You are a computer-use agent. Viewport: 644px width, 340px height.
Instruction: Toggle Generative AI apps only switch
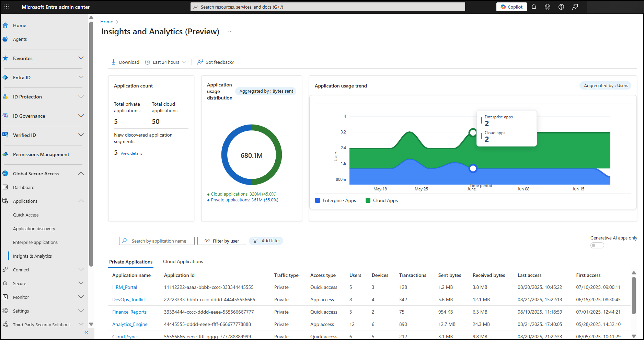coord(597,245)
